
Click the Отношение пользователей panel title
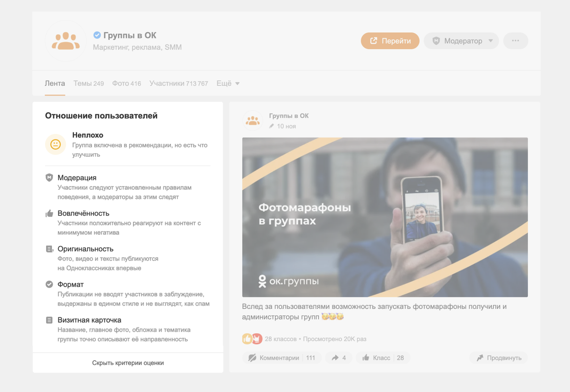coord(101,116)
